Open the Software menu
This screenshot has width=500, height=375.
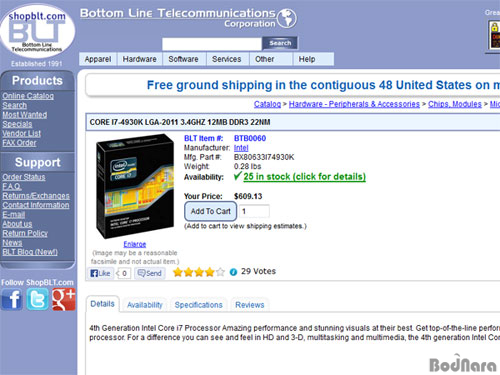[183, 59]
